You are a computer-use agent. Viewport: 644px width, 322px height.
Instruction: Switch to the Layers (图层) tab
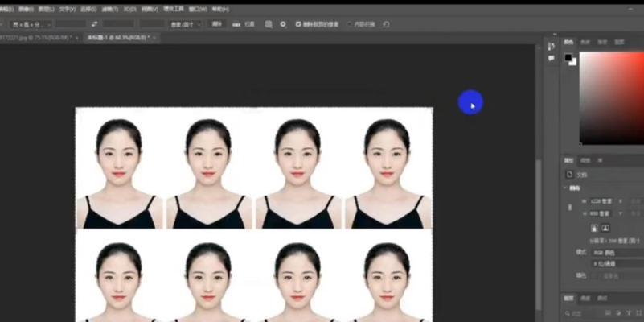pyautogui.click(x=568, y=298)
